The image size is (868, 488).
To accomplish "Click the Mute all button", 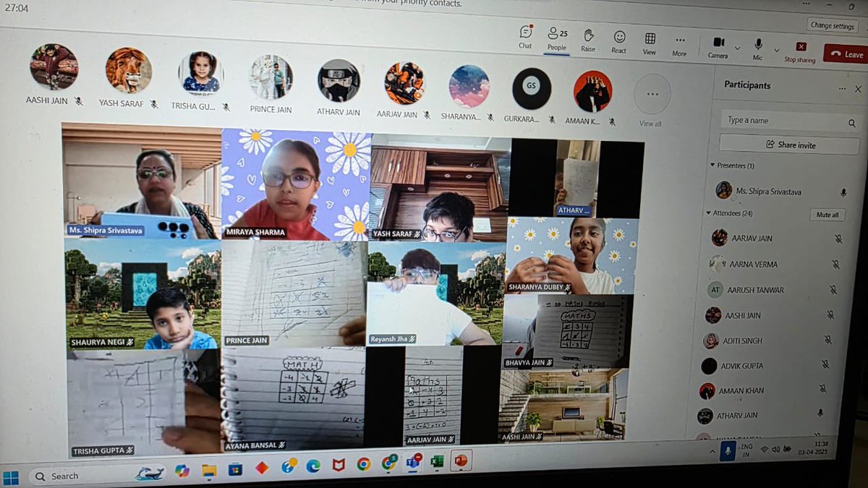I will 827,215.
